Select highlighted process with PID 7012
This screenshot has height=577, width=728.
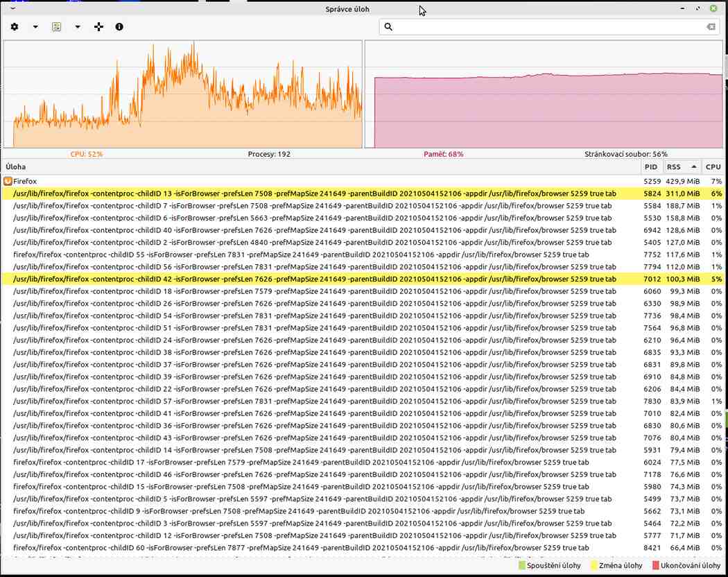(x=319, y=279)
